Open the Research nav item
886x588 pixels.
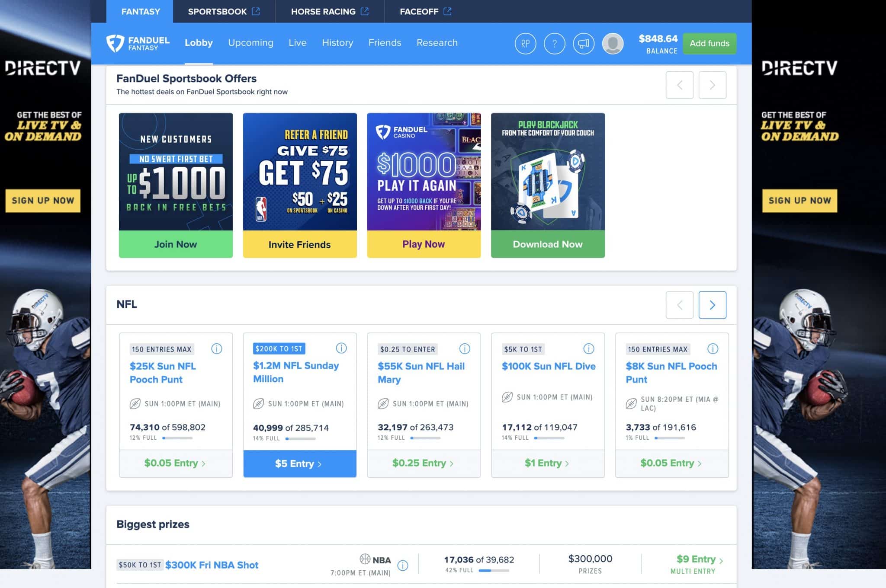click(x=437, y=43)
